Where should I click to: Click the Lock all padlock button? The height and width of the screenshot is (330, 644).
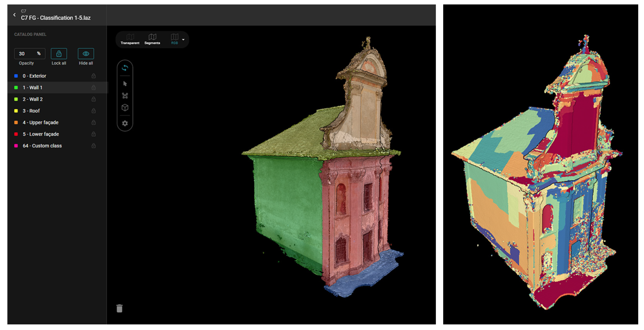[59, 54]
